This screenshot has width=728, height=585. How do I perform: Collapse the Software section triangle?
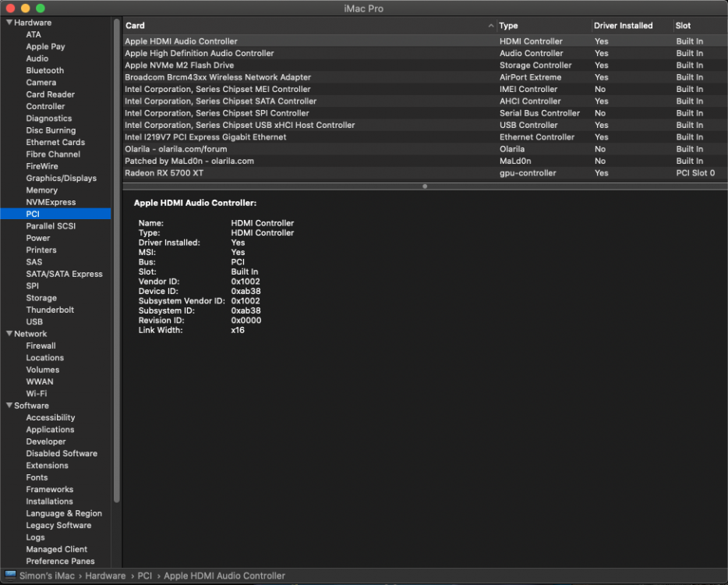(9, 406)
